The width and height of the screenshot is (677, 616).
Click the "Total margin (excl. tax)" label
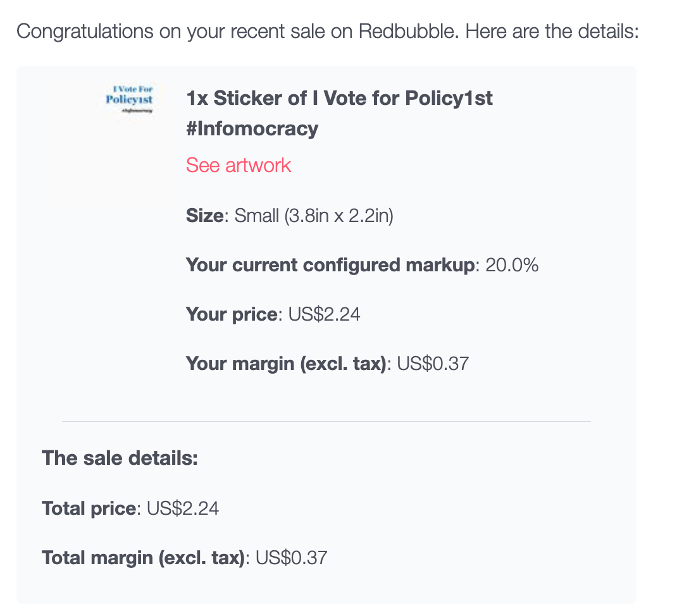(143, 557)
